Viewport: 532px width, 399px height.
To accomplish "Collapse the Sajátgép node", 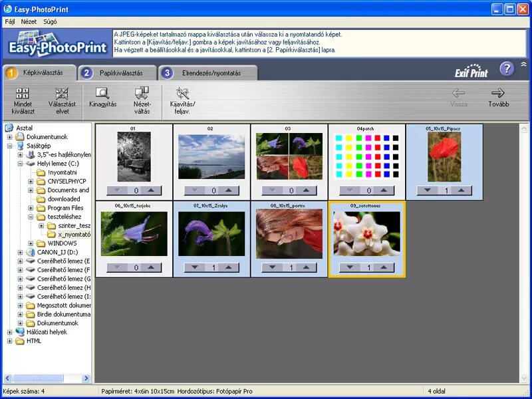I will (x=9, y=146).
